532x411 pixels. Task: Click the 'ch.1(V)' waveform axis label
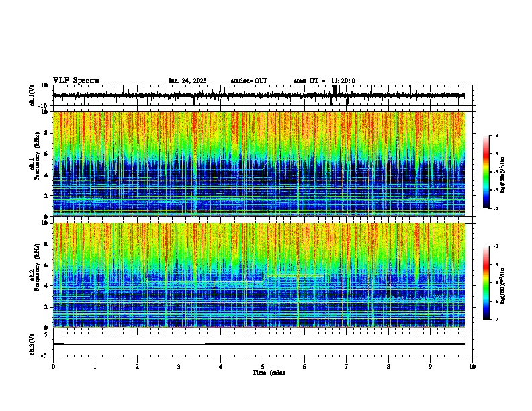[x=32, y=95]
